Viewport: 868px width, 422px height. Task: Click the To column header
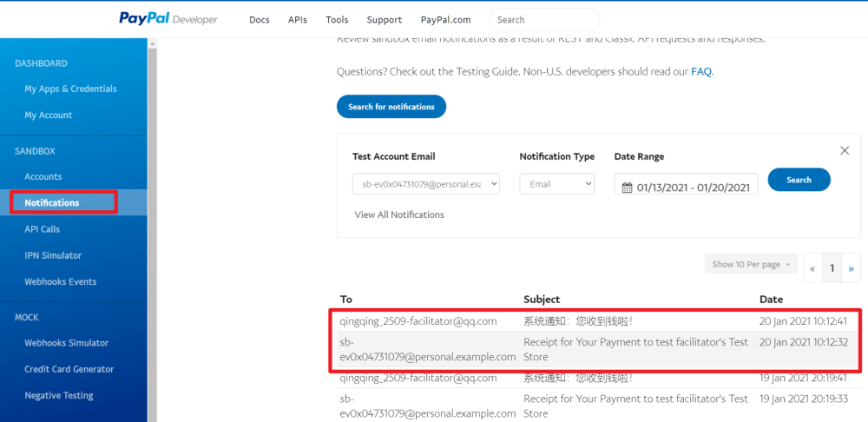click(346, 299)
